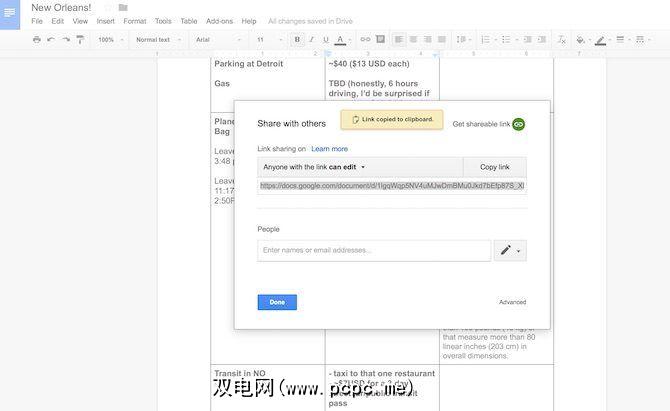Star the New Orleans! document

pyautogui.click(x=108, y=7)
